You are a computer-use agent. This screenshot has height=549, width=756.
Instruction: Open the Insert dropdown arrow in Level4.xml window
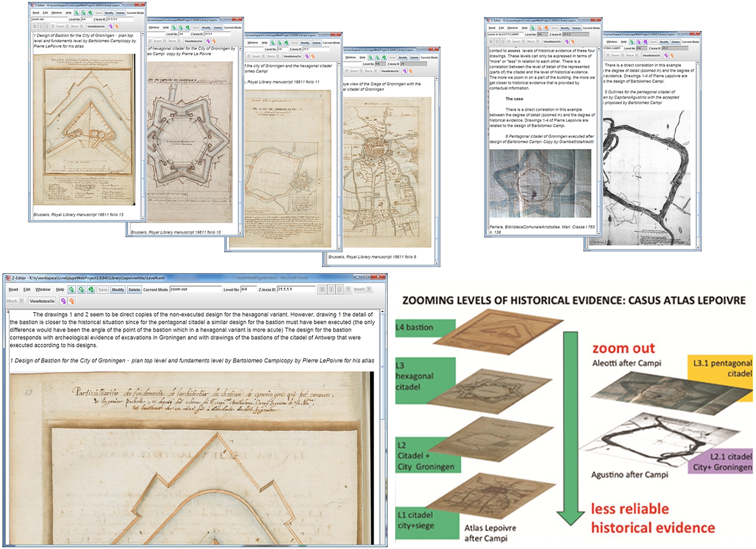(x=369, y=289)
